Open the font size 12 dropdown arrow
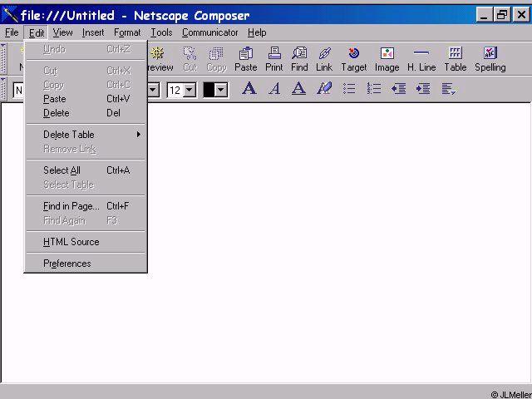 tap(190, 90)
